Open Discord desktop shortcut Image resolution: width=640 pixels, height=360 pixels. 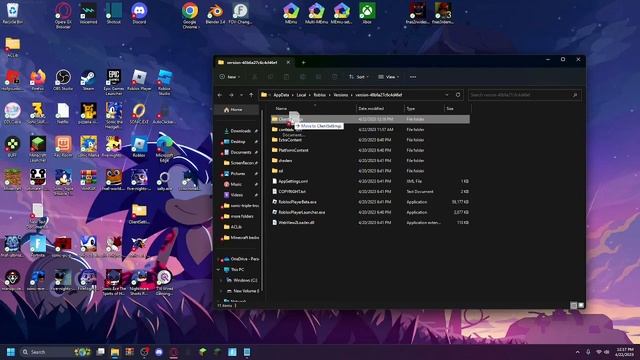point(139,13)
